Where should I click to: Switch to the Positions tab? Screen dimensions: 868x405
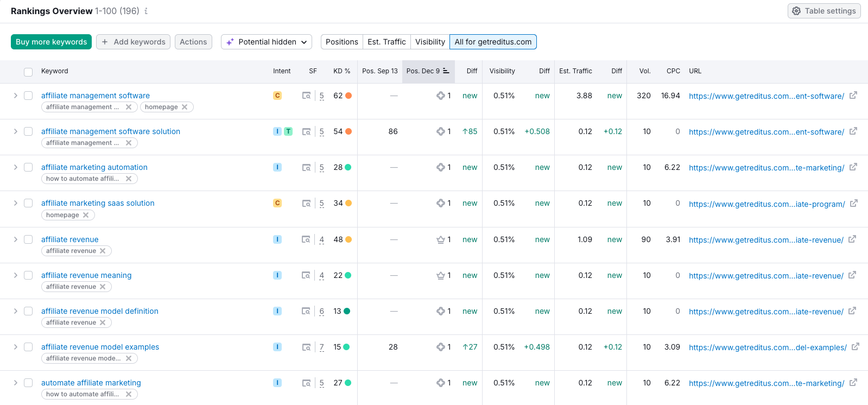point(342,42)
